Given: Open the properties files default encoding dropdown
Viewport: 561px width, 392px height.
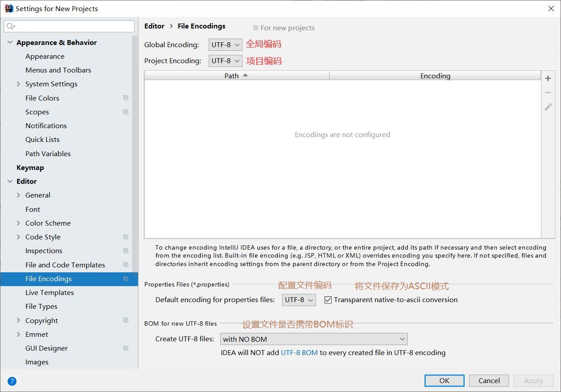Looking at the screenshot, I should [299, 300].
